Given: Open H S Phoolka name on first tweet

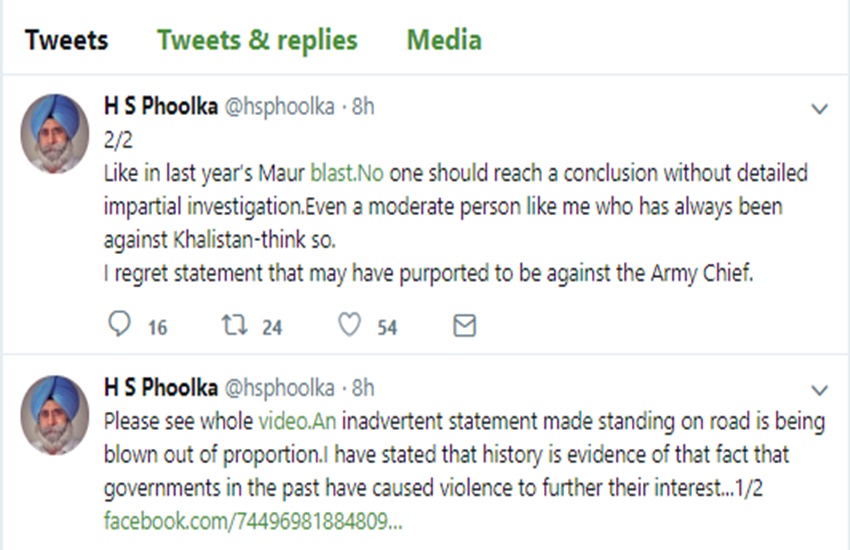Looking at the screenshot, I should (x=160, y=106).
